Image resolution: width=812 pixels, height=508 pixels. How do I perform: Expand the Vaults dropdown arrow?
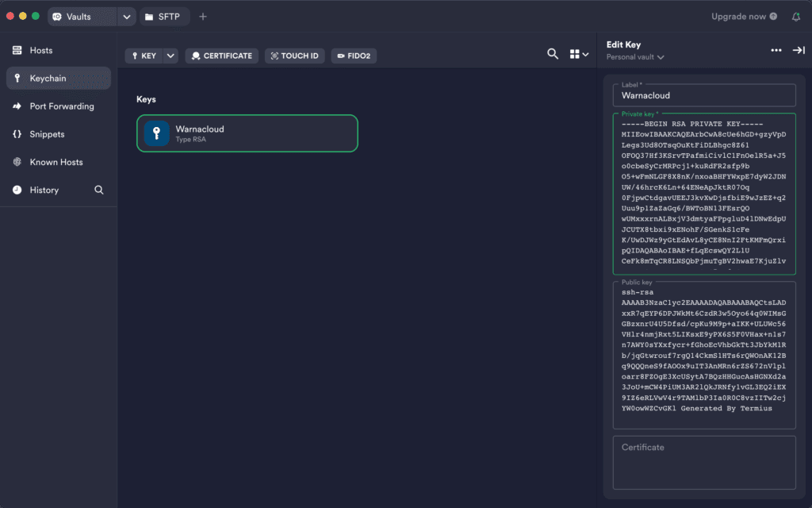127,17
